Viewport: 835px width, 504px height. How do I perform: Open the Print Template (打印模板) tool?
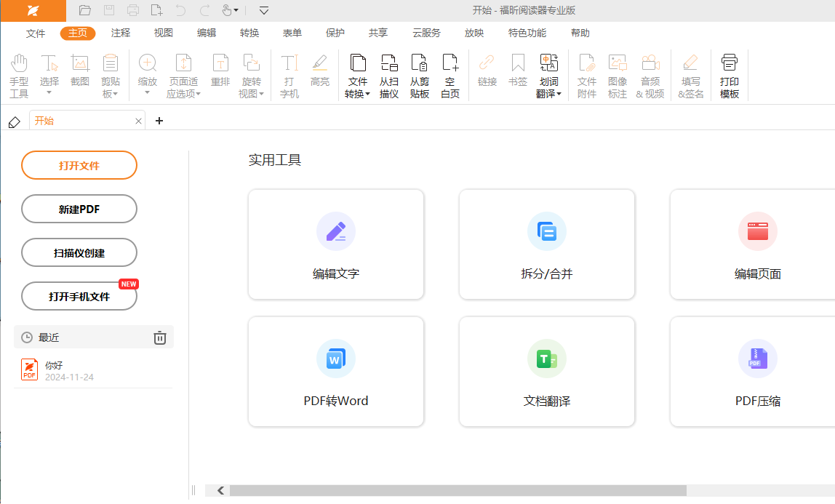[x=730, y=76]
